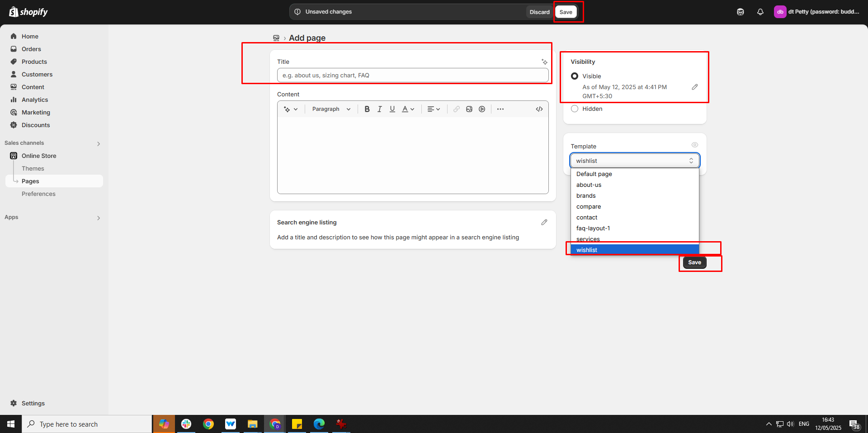Open the notifications bell

[760, 12]
